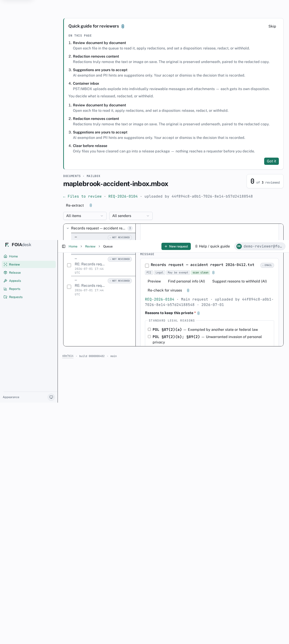
Task: Click the thread count badge 3
Action: (x=130, y=228)
